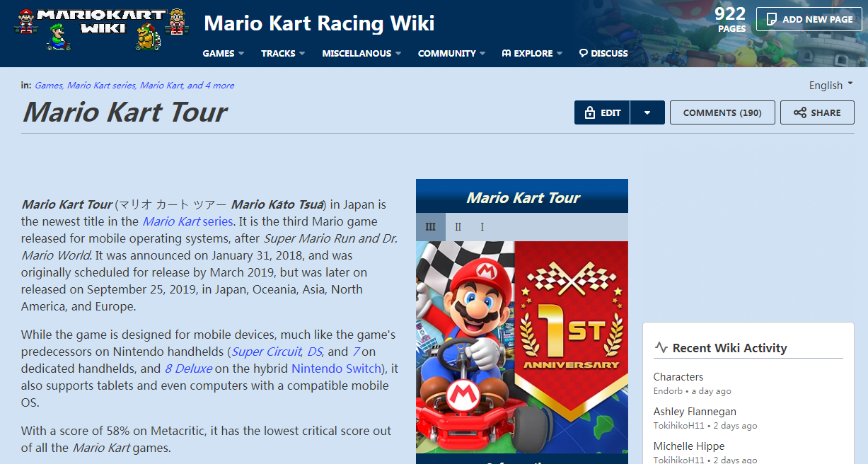This screenshot has width=868, height=464.
Task: Click the lock icon on Edit button
Action: point(589,112)
